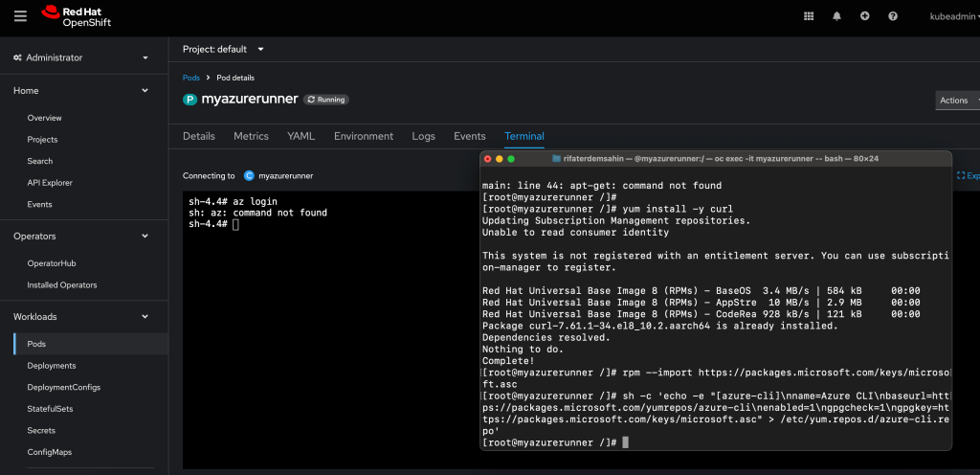Collapse the Home navigation section

tap(81, 91)
